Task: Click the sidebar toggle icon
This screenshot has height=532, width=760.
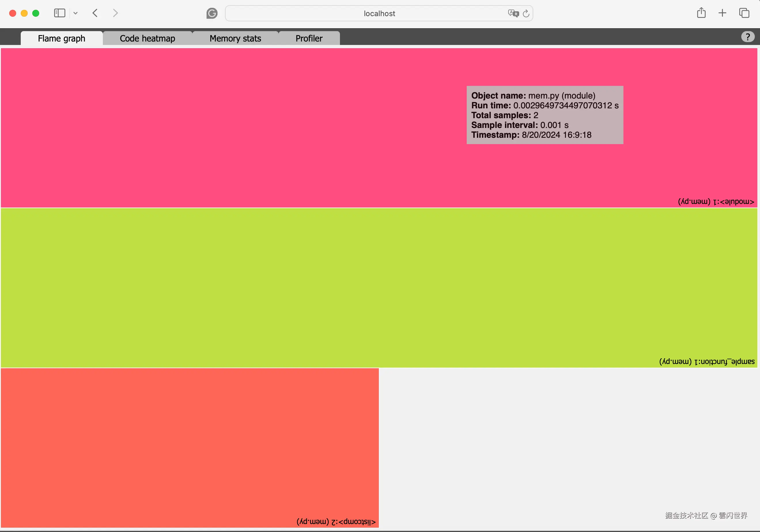Action: (x=60, y=13)
